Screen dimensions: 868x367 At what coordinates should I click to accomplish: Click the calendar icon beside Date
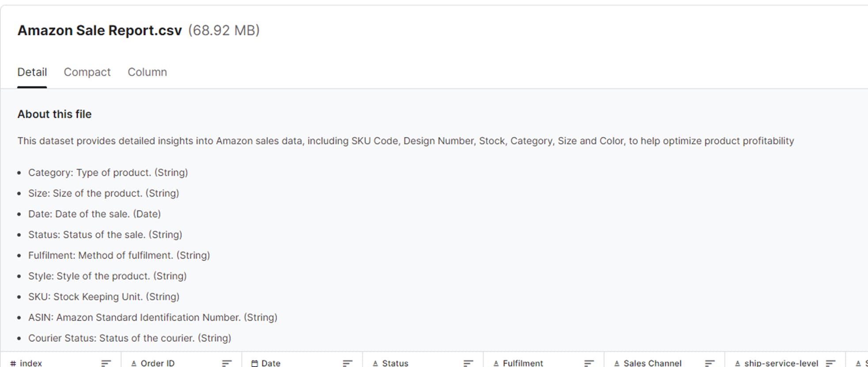tap(254, 363)
